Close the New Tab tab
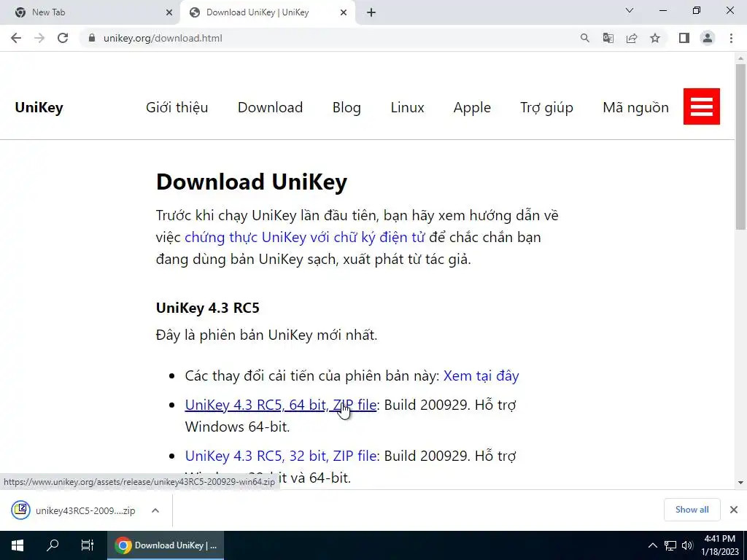This screenshot has width=747, height=560. pos(169,13)
